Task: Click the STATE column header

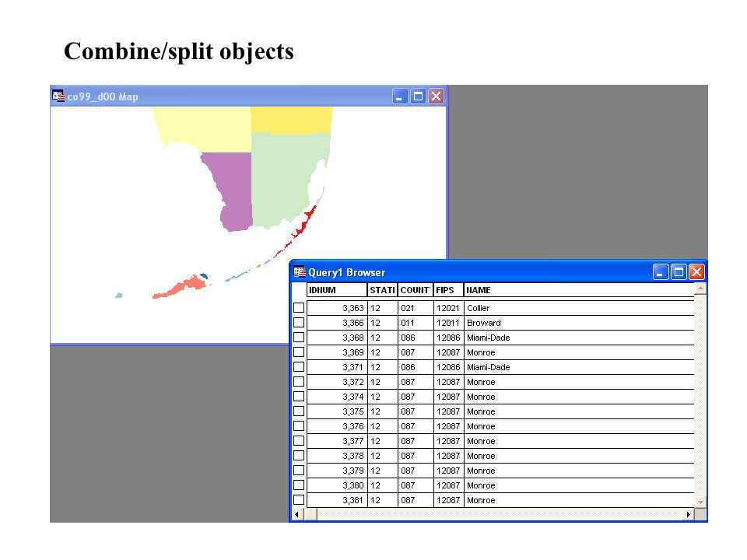Action: pos(382,290)
